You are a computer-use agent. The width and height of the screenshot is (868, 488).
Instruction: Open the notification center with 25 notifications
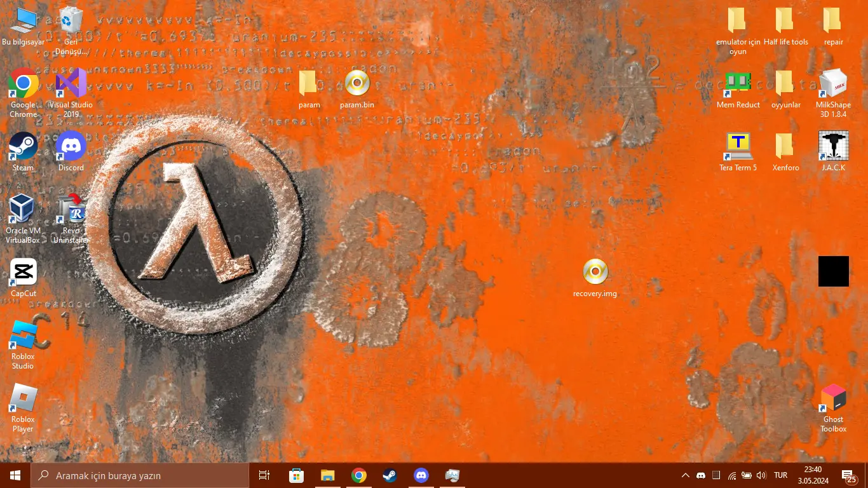[x=849, y=475]
